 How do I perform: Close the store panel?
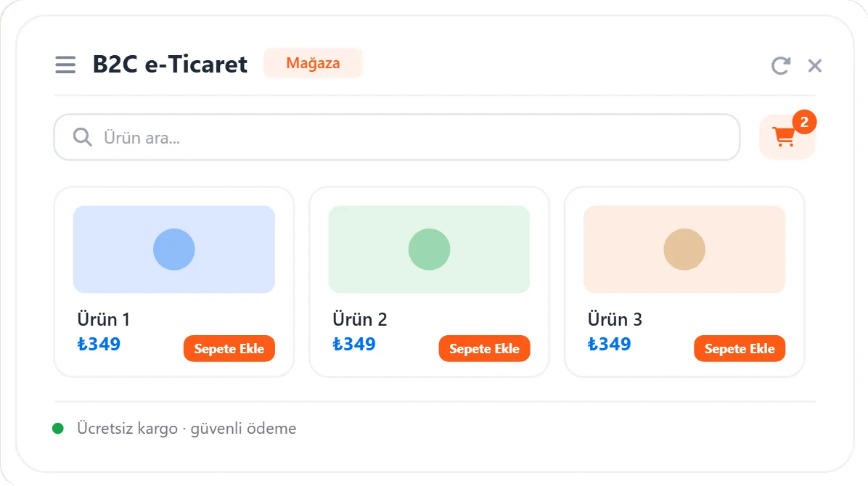(x=815, y=65)
